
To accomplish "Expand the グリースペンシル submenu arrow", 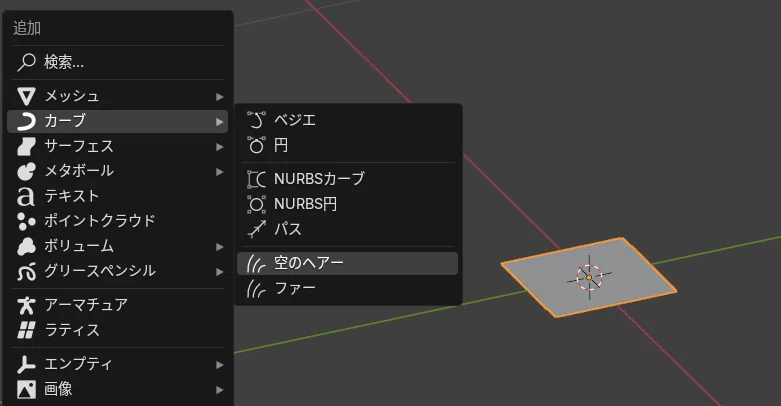I will [x=220, y=272].
